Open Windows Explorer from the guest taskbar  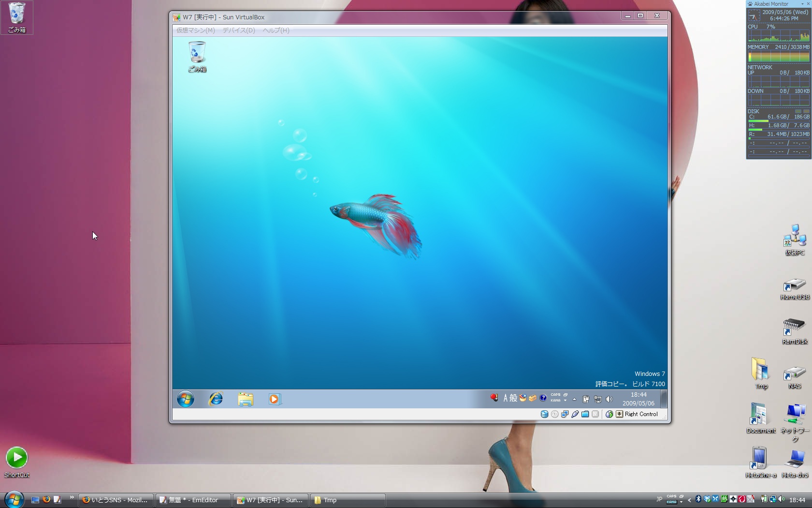246,399
